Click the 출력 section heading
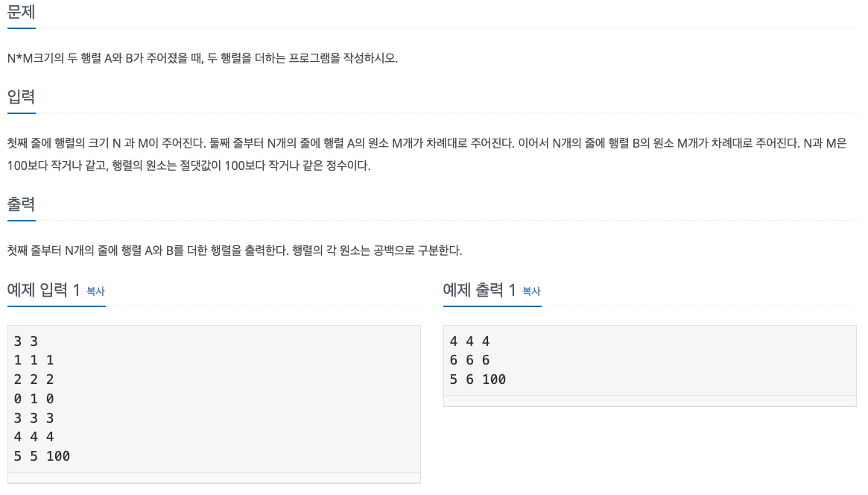This screenshot has height=495, width=868. click(21, 204)
